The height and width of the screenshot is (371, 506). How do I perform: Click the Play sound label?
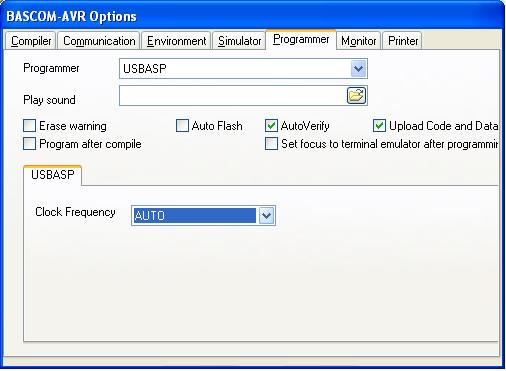coord(49,100)
